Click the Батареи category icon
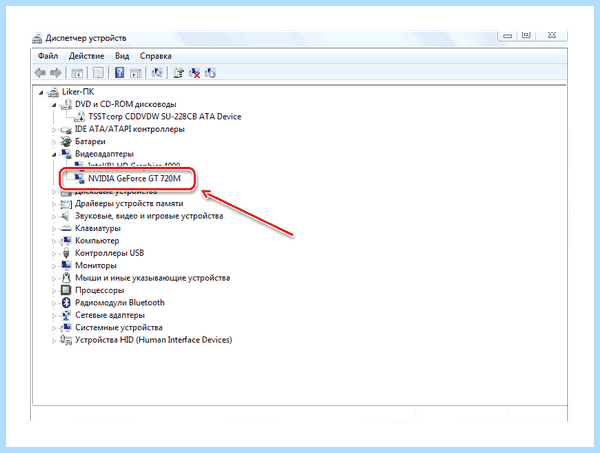This screenshot has width=600, height=453. click(x=66, y=141)
